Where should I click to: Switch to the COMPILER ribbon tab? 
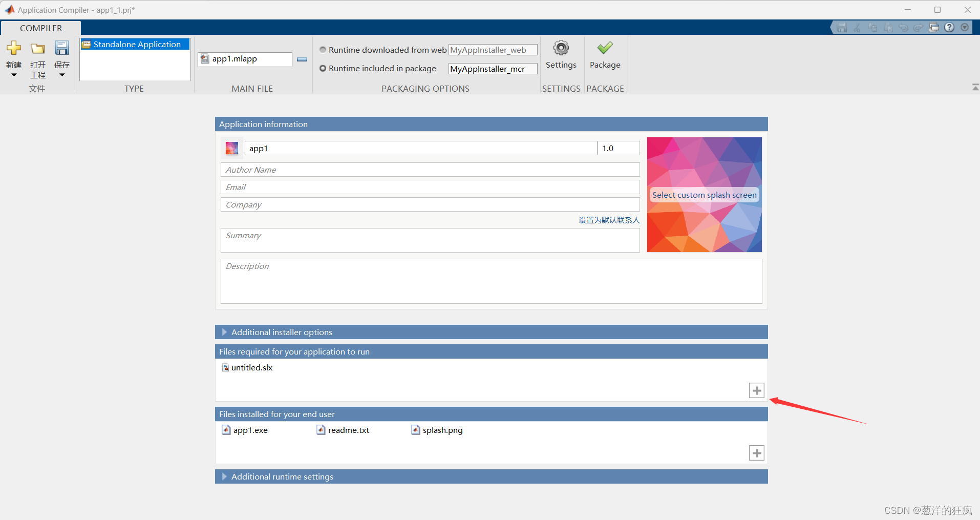click(40, 28)
